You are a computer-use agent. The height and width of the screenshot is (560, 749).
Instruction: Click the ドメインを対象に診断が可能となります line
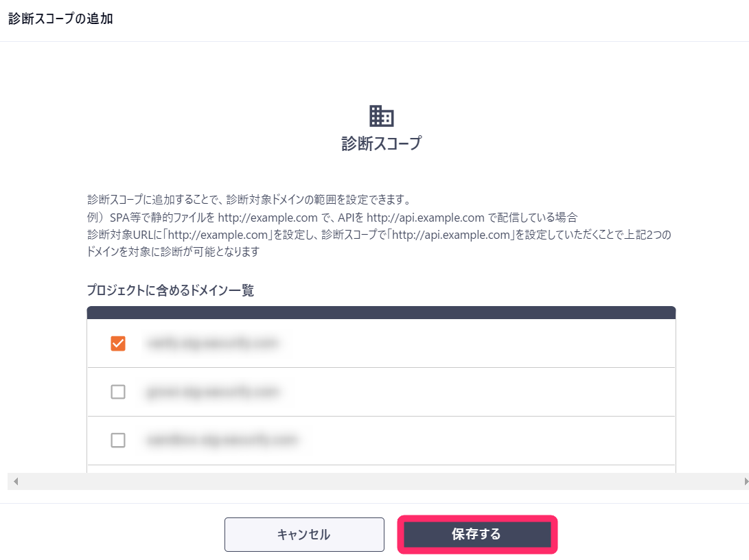coord(174,252)
